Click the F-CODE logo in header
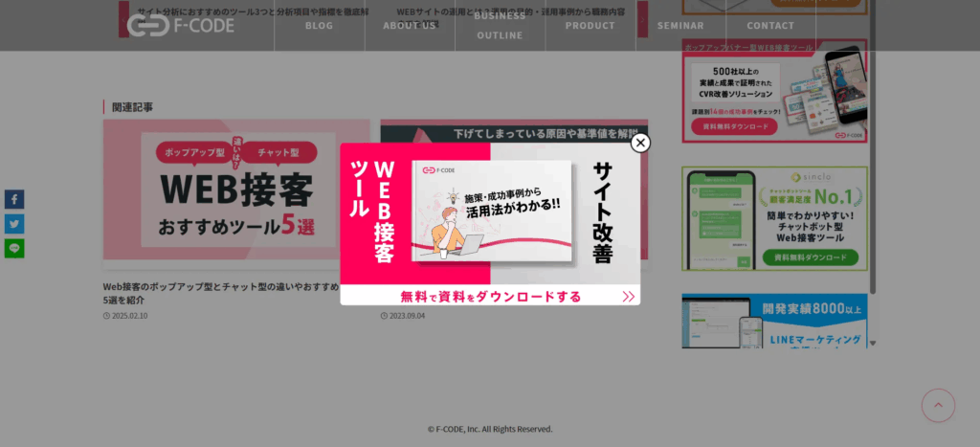 coord(181,26)
